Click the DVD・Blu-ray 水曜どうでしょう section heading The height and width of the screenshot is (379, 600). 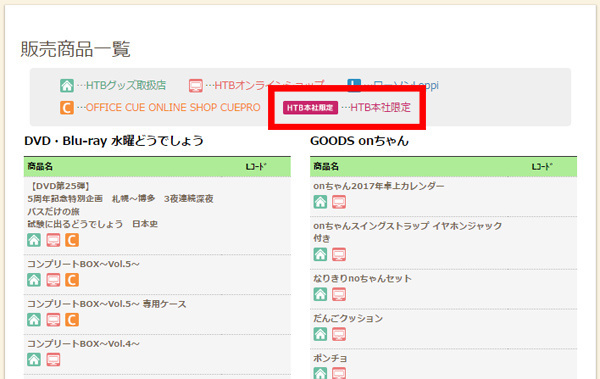point(114,141)
